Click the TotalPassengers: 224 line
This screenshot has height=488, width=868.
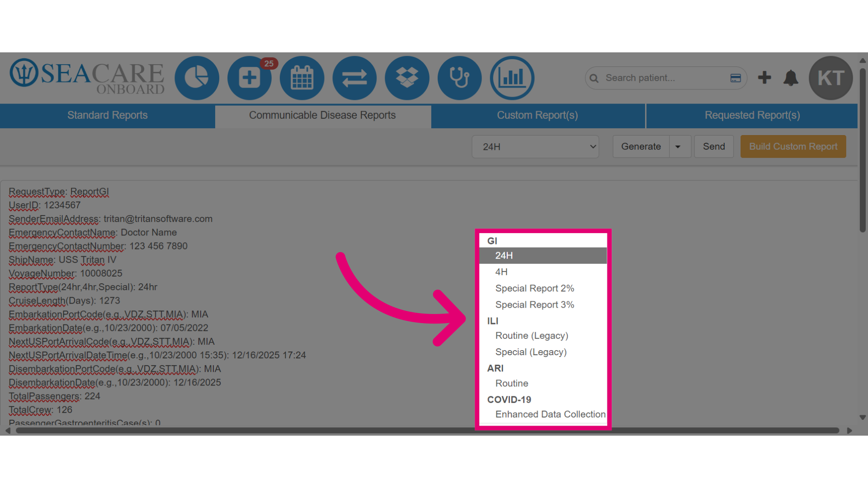54,396
